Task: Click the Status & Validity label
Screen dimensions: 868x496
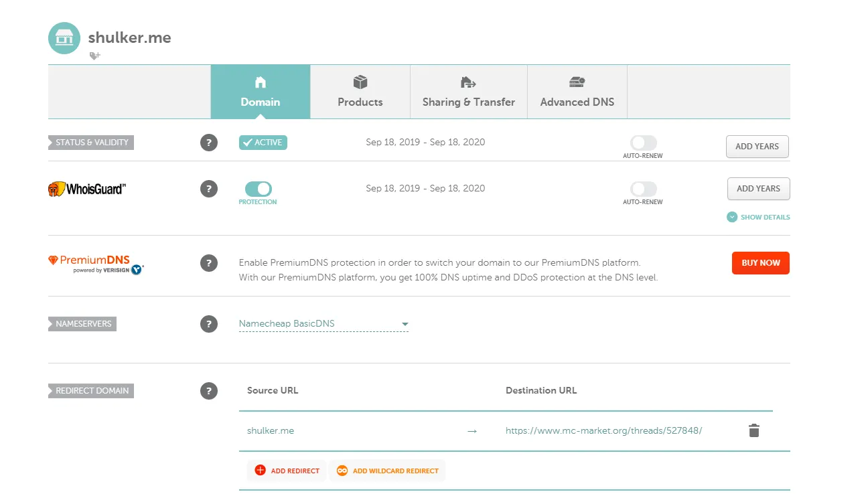Action: [91, 143]
